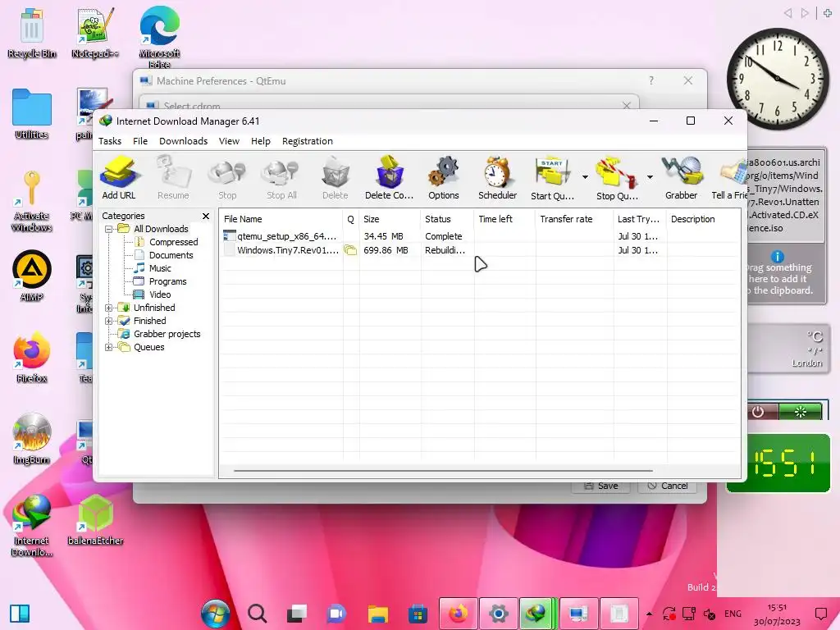840x630 pixels.
Task: Open the Grabber tool icon
Action: [x=682, y=178]
